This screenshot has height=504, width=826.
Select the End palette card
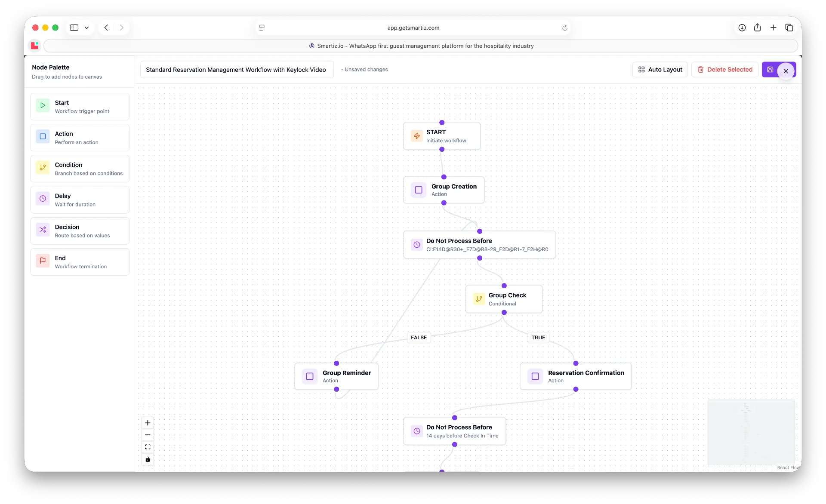click(80, 262)
